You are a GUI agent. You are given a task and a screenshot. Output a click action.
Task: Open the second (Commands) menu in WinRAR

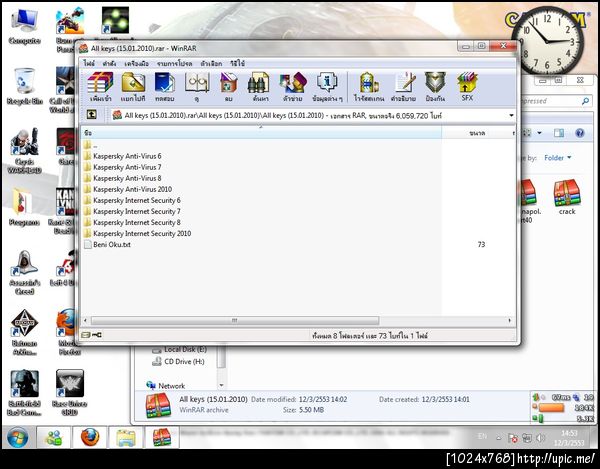(x=109, y=63)
